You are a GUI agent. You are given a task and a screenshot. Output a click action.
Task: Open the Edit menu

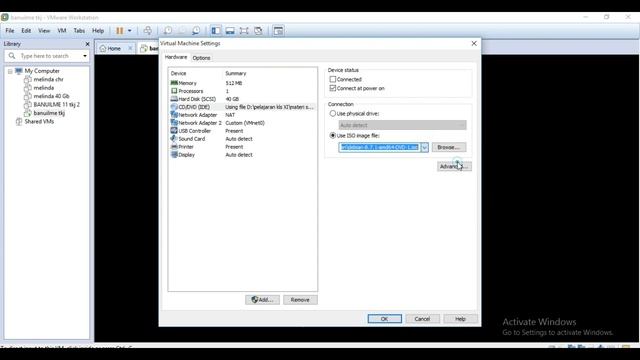[x=26, y=31]
